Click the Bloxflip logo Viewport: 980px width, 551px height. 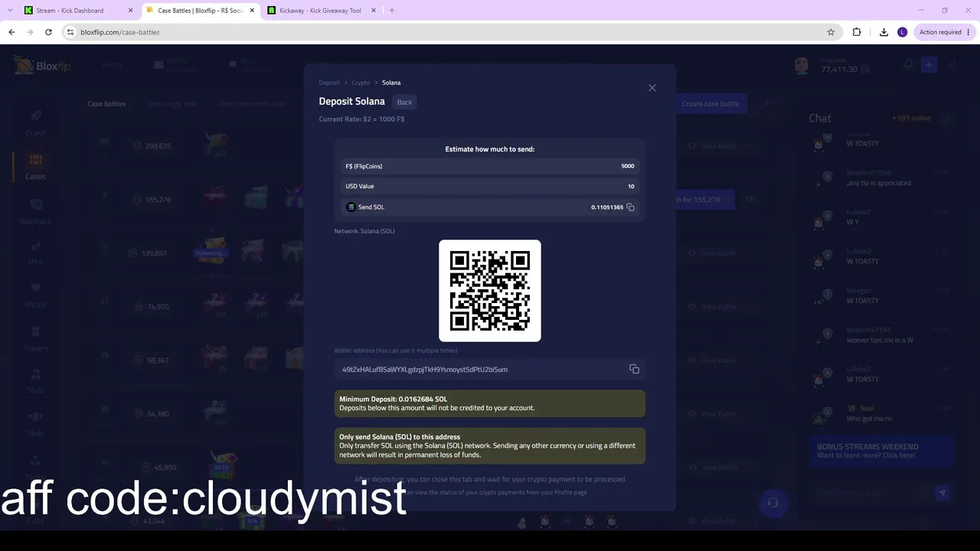pyautogui.click(x=42, y=66)
